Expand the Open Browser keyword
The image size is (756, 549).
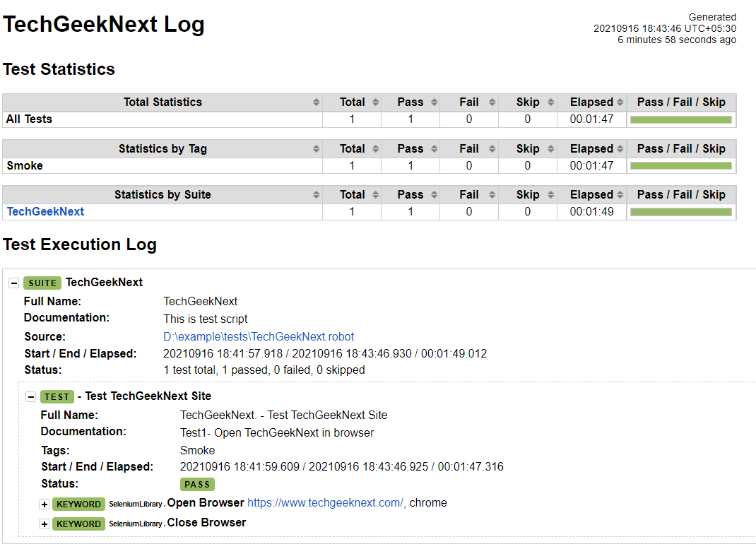(x=45, y=504)
